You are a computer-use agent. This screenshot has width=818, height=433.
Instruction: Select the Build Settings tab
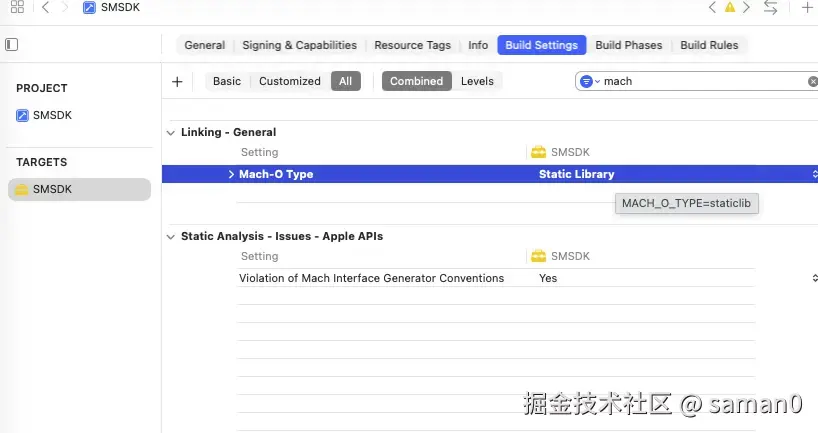[x=542, y=45]
